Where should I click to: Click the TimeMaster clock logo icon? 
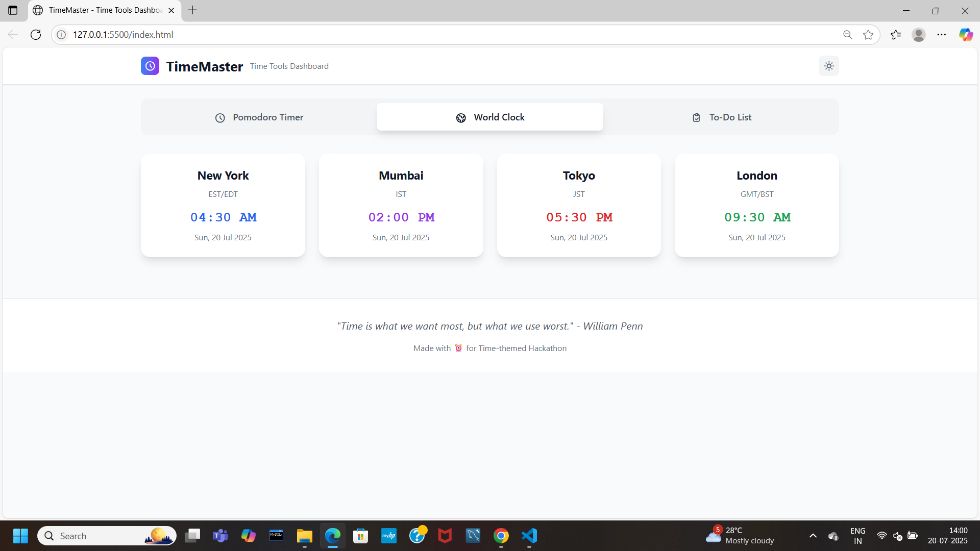pos(150,66)
